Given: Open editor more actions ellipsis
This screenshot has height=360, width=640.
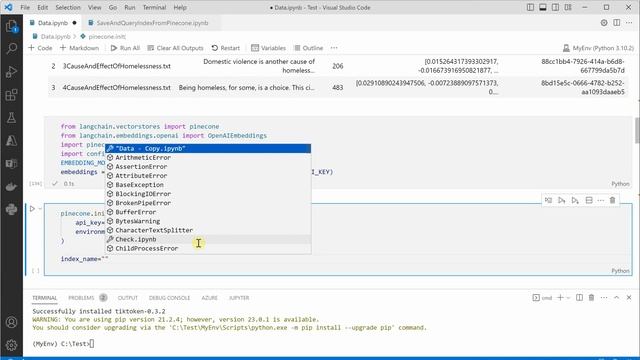Looking at the screenshot, I should point(629,23).
